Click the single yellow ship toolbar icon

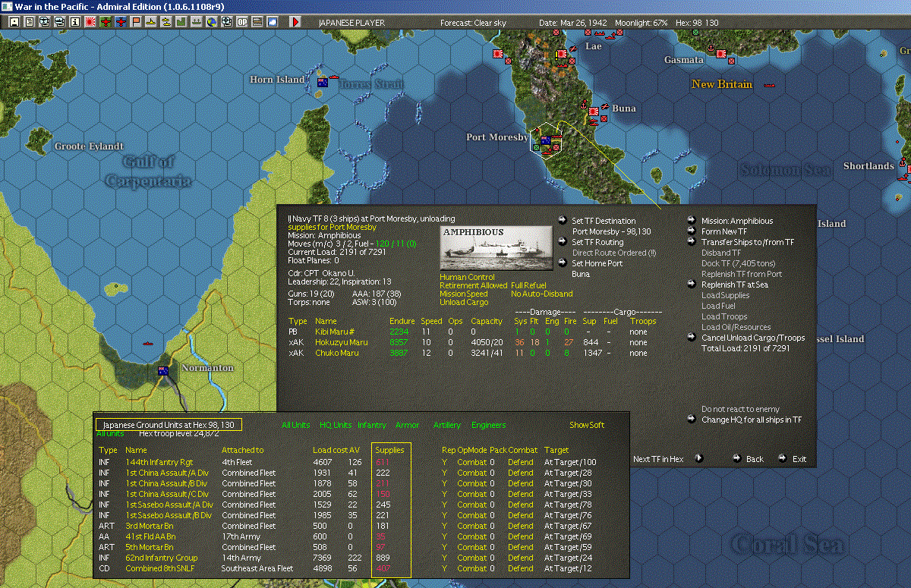(x=151, y=22)
